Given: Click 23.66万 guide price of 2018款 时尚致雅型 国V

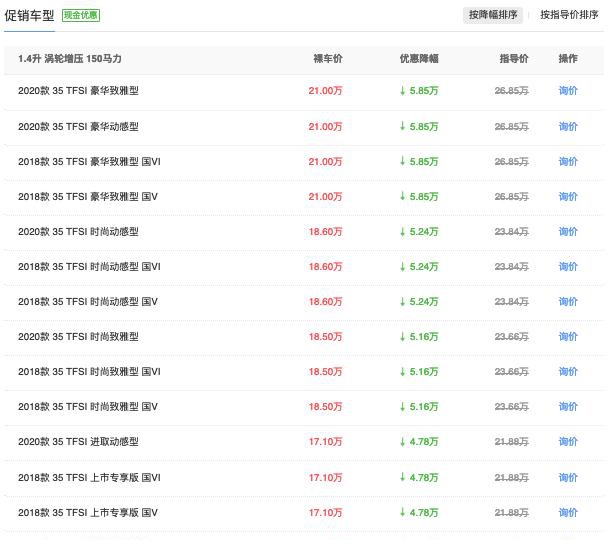Looking at the screenshot, I should 512,406.
